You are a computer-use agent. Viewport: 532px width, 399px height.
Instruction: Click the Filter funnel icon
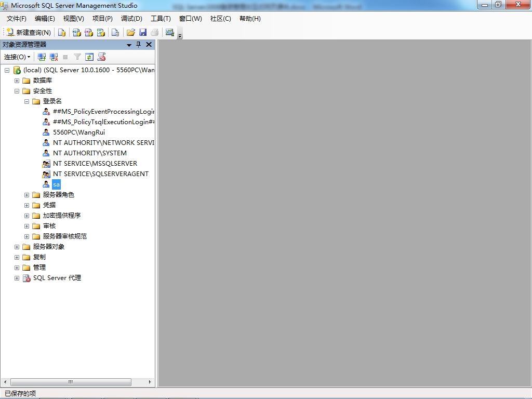(x=77, y=57)
